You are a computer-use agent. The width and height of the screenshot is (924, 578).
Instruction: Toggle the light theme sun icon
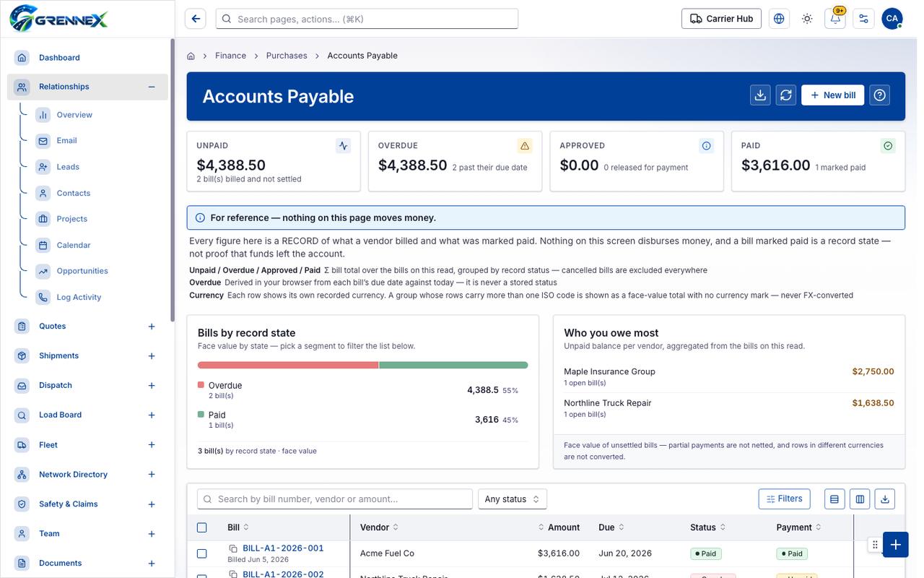pos(807,19)
